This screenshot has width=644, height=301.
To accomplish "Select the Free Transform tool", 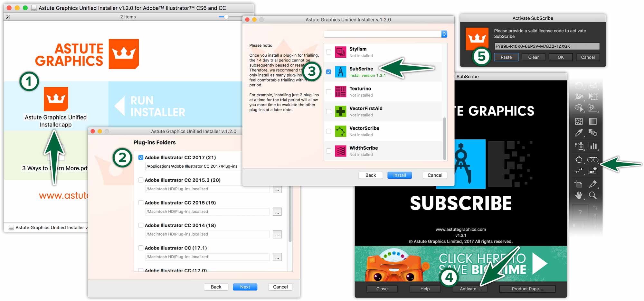I will 593,97.
